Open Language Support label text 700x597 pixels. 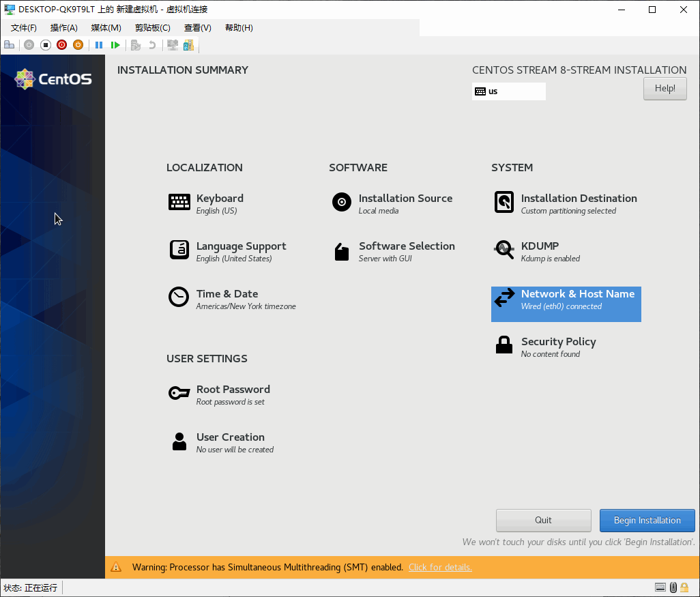coord(241,246)
